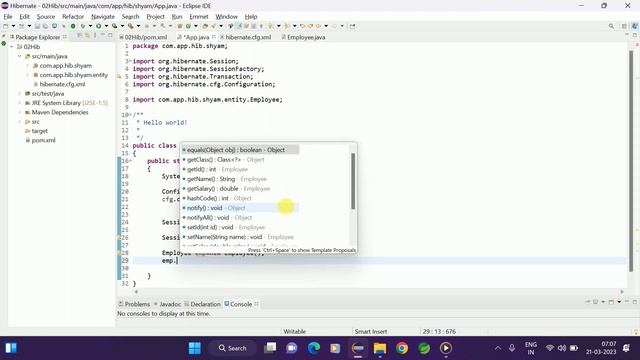Switch to the Java perspective icon
Screen dimensions: 640x360
coord(635,26)
